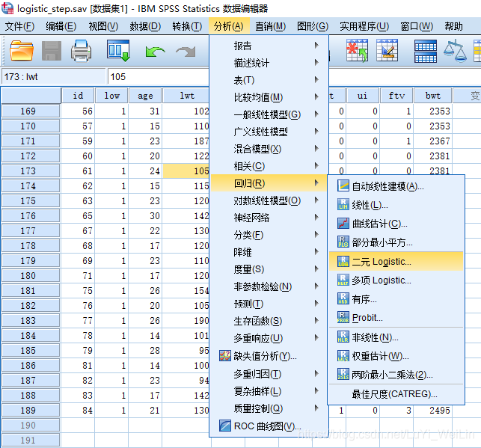The height and width of the screenshot is (448, 481).
Task: Click the SPSS application icon in title bar
Action: coord(7,8)
